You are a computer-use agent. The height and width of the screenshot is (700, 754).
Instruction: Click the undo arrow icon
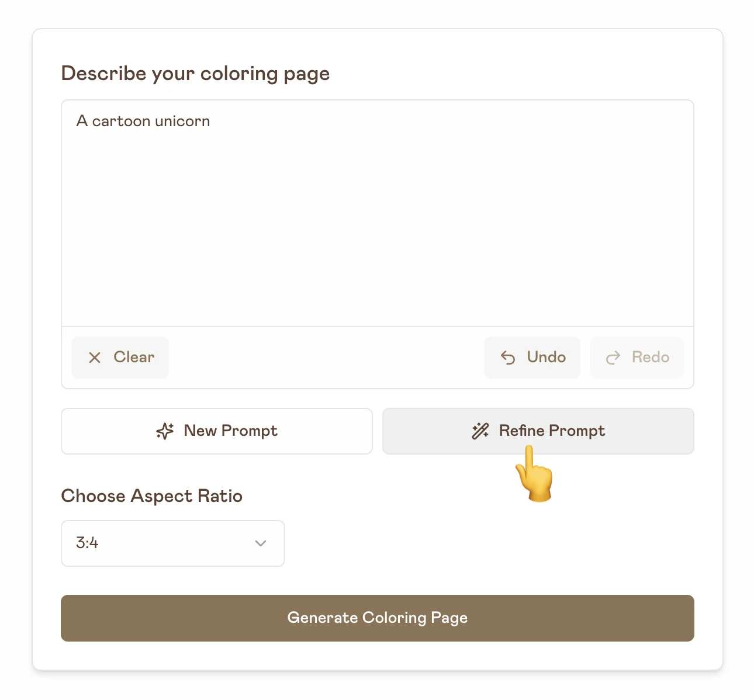pyautogui.click(x=508, y=357)
